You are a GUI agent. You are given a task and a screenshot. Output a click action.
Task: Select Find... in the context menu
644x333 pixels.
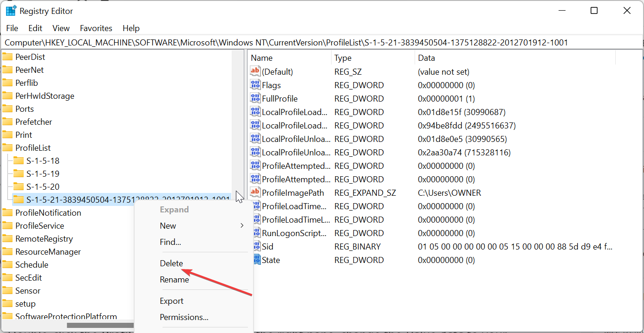point(170,242)
